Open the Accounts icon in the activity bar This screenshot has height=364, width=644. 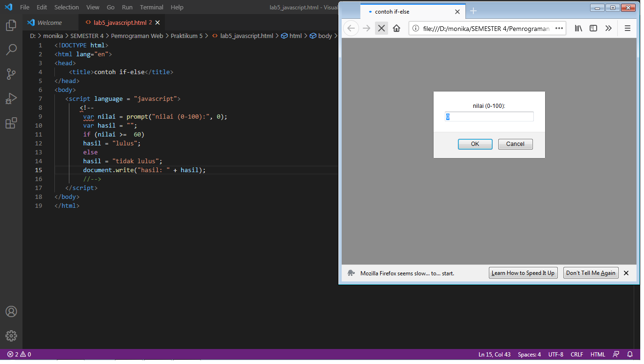11,311
